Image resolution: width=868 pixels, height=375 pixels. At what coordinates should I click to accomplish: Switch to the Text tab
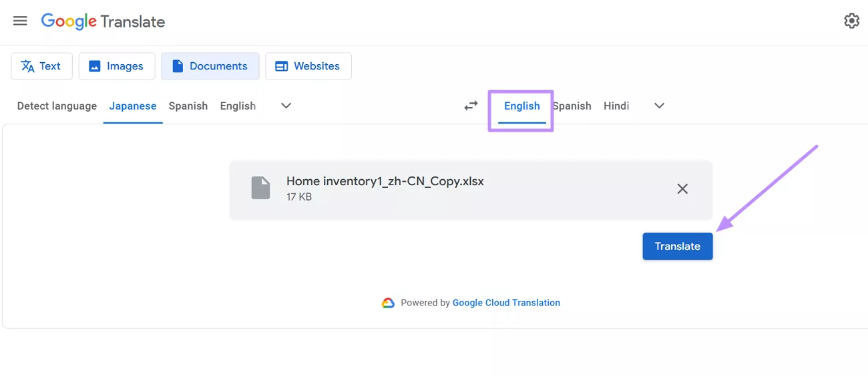coord(41,66)
